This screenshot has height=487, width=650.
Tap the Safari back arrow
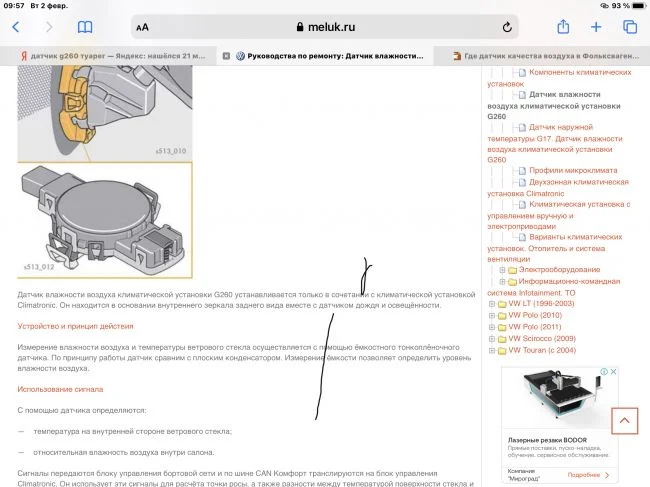tap(16, 27)
